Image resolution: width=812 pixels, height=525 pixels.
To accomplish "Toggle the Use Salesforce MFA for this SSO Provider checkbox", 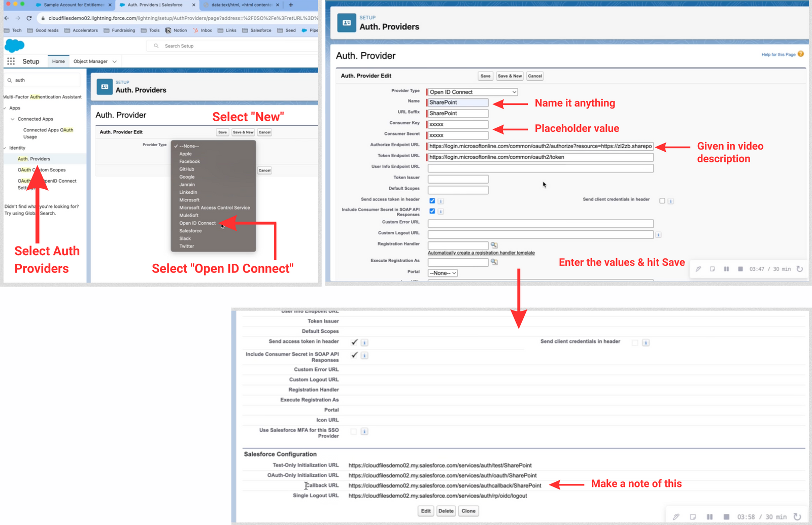I will point(354,432).
